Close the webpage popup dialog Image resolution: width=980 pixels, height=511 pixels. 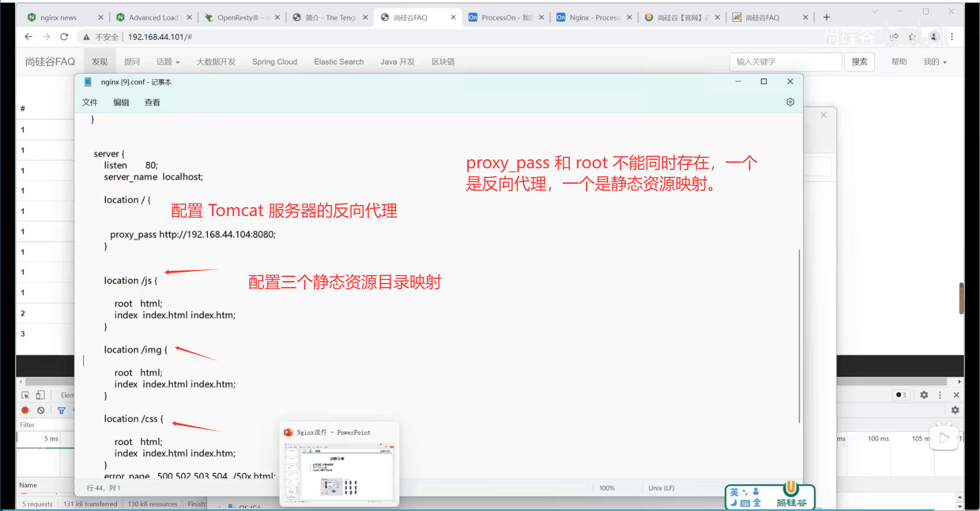coord(823,115)
